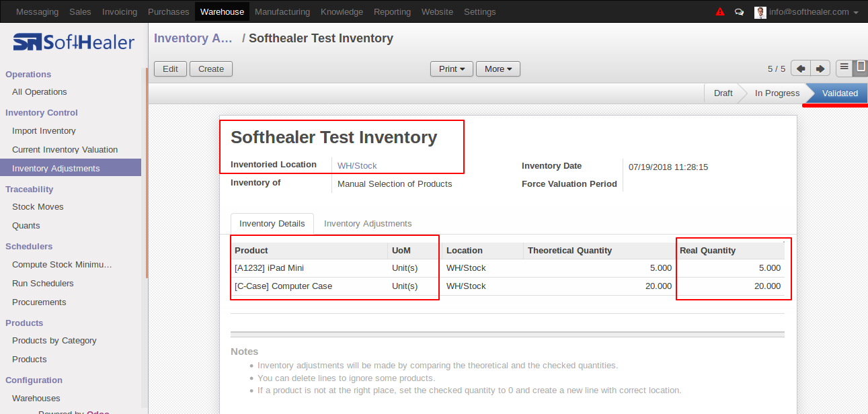Open Warehouses in sidebar
868x414 pixels.
pos(36,399)
